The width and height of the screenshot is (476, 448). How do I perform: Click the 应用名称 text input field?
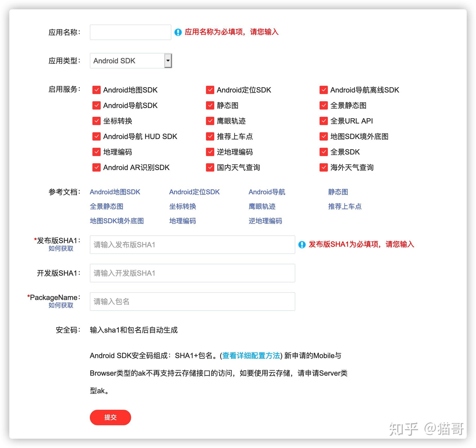click(130, 32)
